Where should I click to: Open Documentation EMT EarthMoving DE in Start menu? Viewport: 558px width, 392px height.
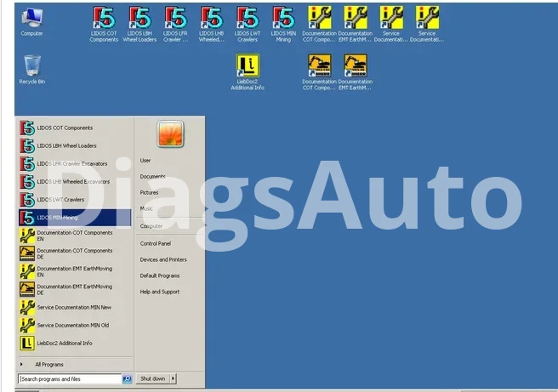pyautogui.click(x=75, y=290)
